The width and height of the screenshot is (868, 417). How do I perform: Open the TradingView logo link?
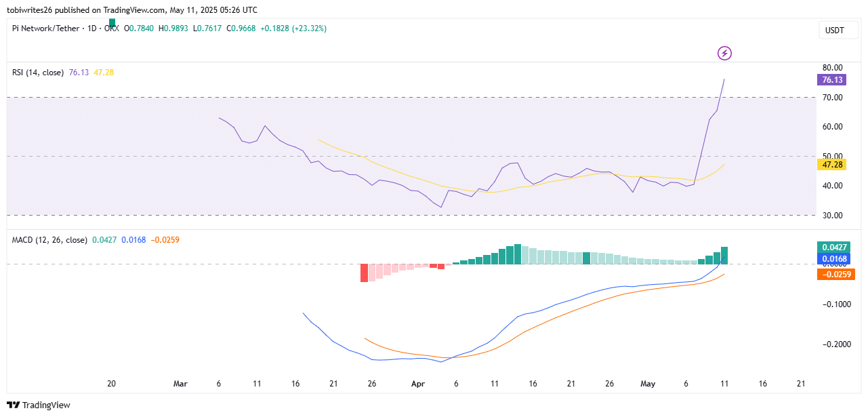click(x=39, y=405)
